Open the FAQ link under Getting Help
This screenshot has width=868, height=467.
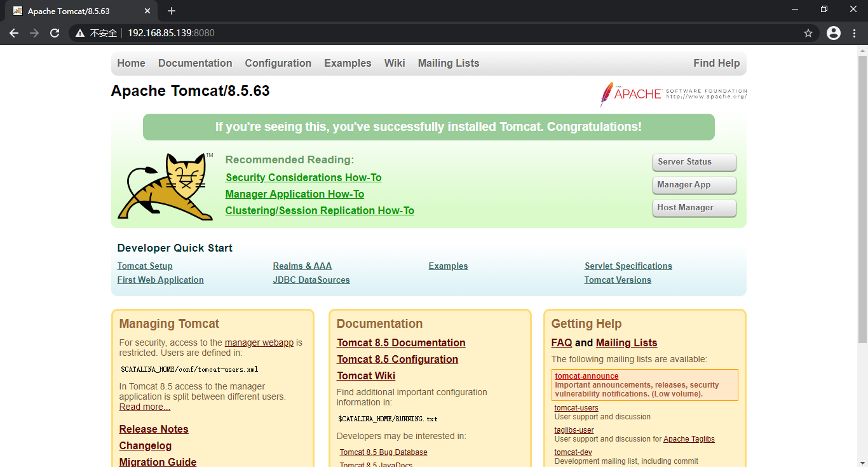[x=562, y=343]
